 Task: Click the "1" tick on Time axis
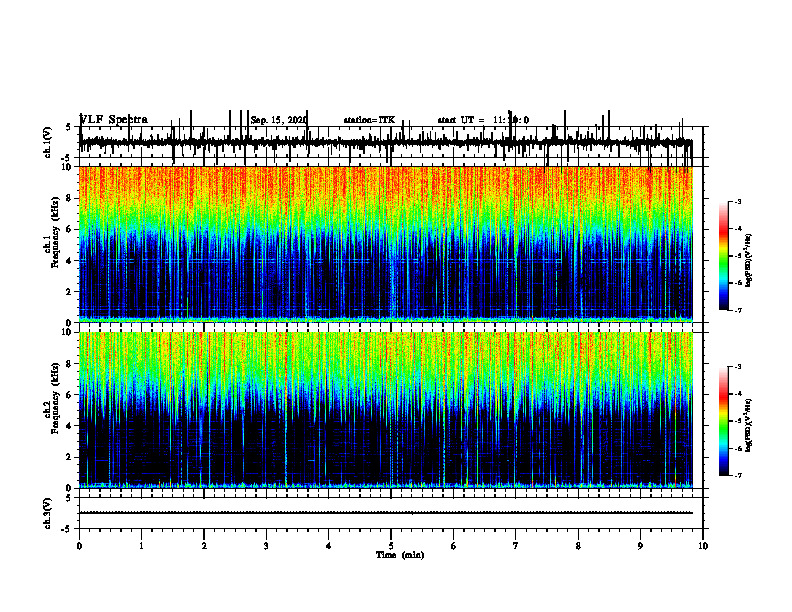point(141,546)
